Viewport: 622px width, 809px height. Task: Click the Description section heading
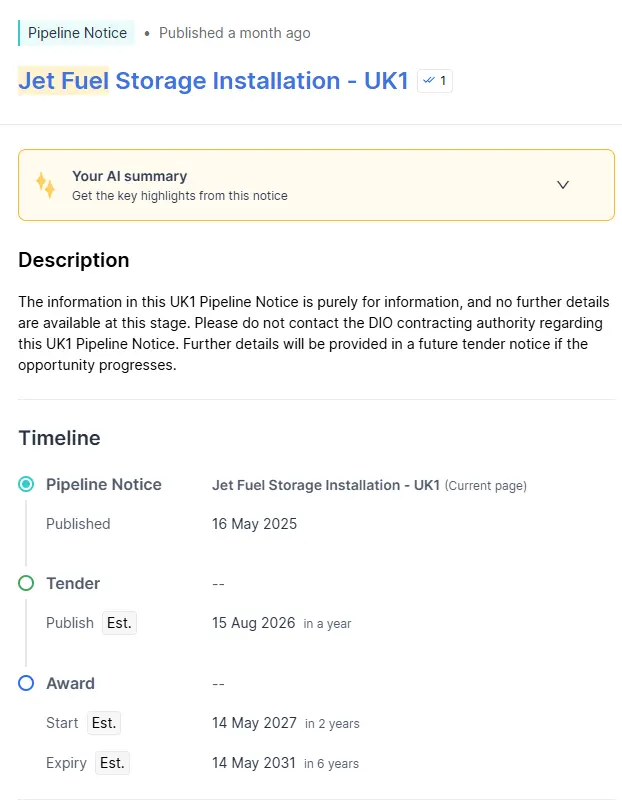point(74,260)
